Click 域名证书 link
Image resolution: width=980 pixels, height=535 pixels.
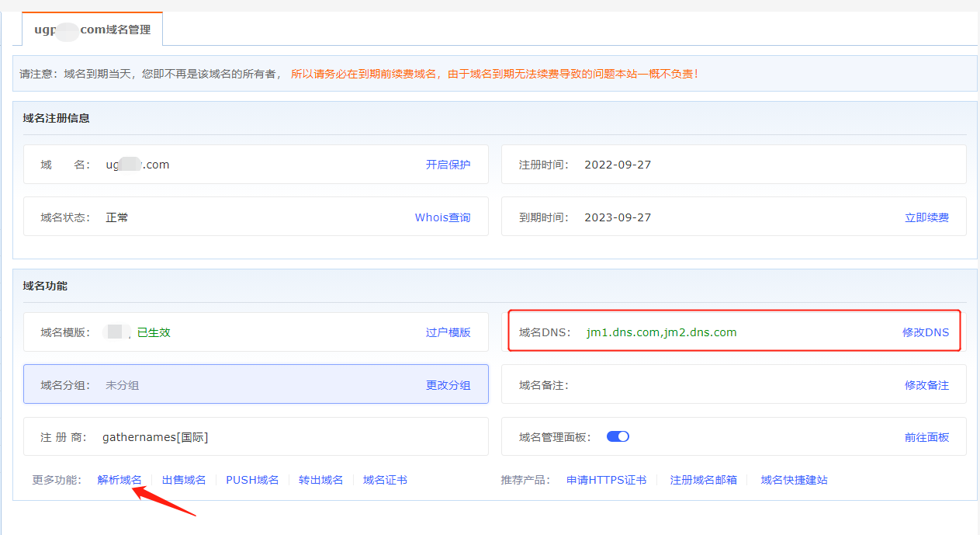point(385,480)
